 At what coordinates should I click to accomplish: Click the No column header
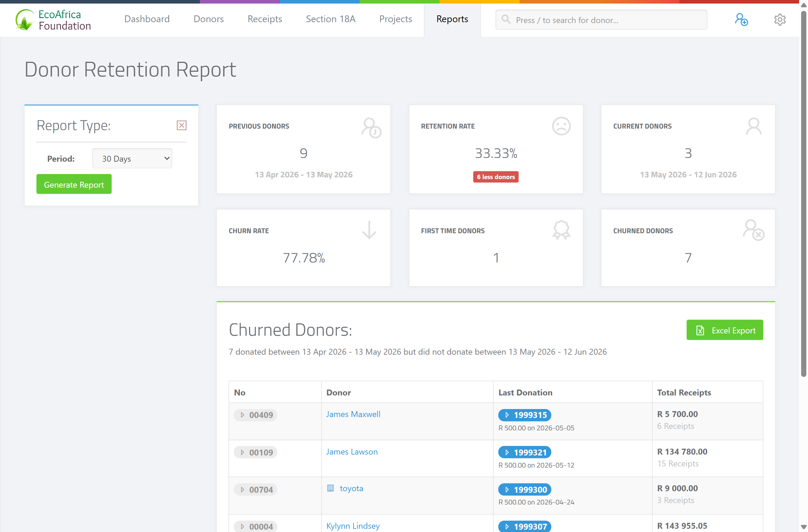(240, 392)
